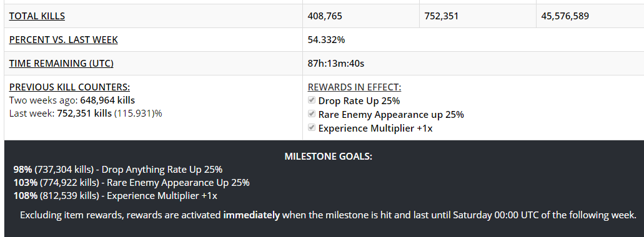644x237 pixels.
Task: Click the 108% Experience Multiplier milestone
Action: click(116, 196)
